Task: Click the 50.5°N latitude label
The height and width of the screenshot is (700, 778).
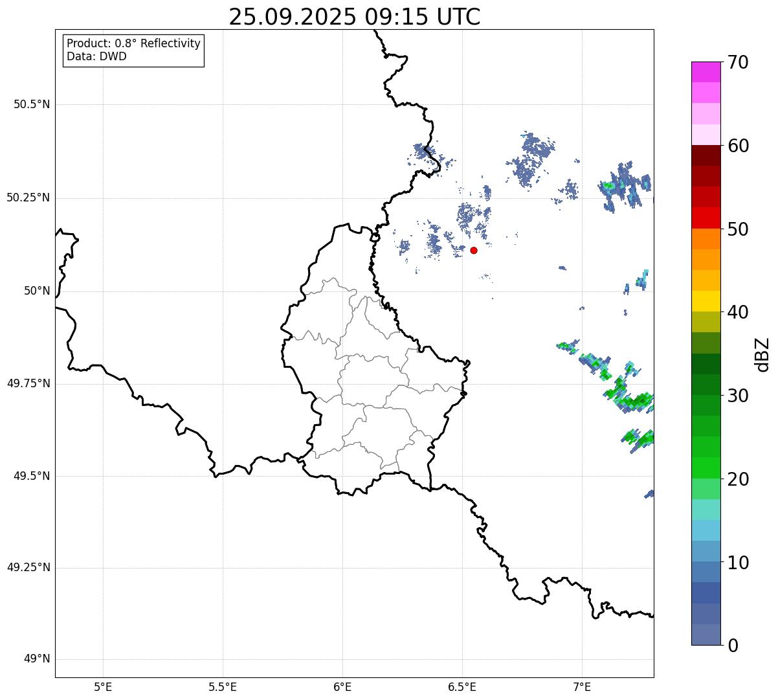Action: coord(32,104)
